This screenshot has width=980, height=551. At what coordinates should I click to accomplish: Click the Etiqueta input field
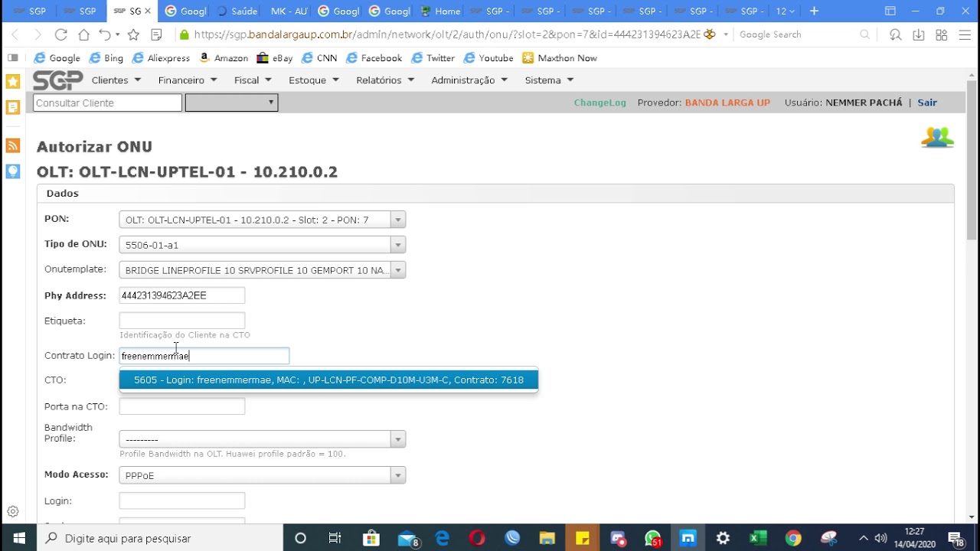(x=182, y=321)
